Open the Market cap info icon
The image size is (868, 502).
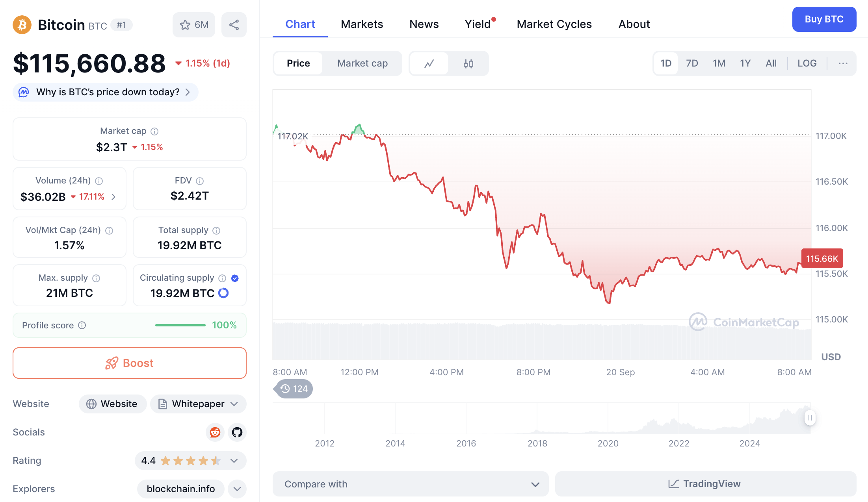[154, 131]
